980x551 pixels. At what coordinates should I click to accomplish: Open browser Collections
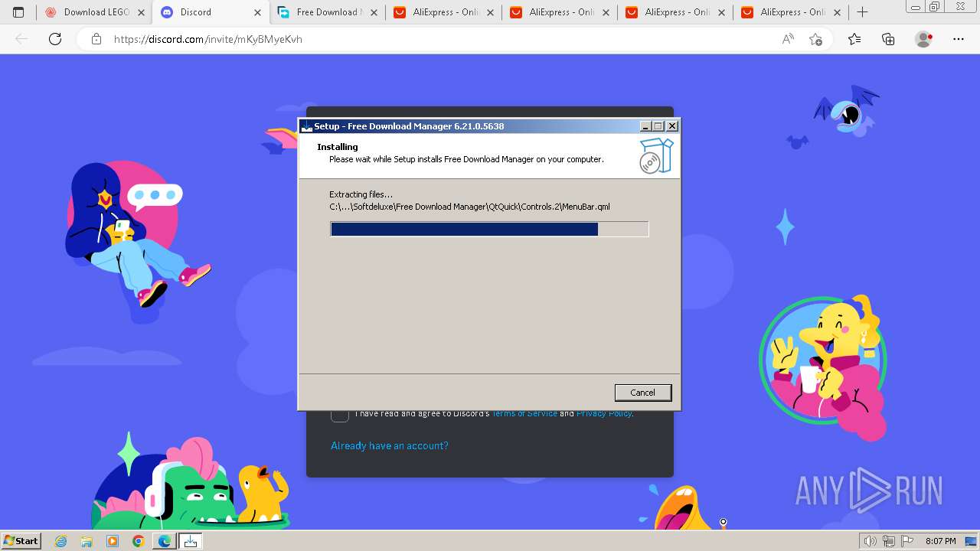[888, 39]
